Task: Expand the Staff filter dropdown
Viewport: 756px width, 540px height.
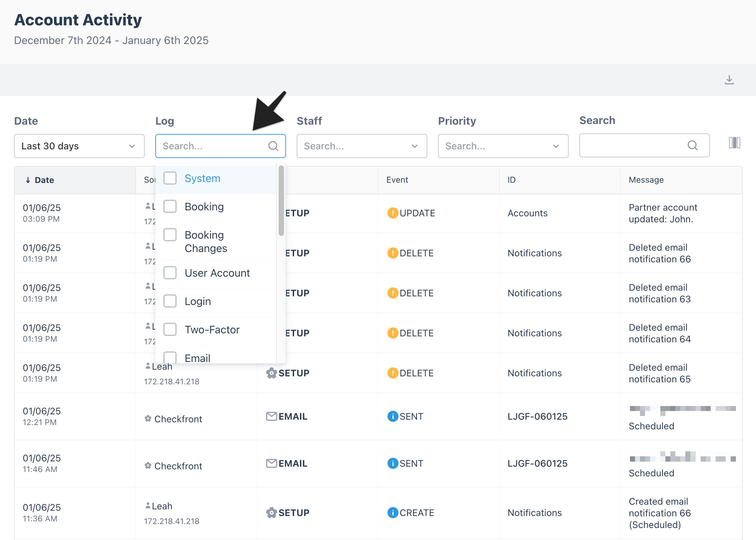Action: click(362, 146)
